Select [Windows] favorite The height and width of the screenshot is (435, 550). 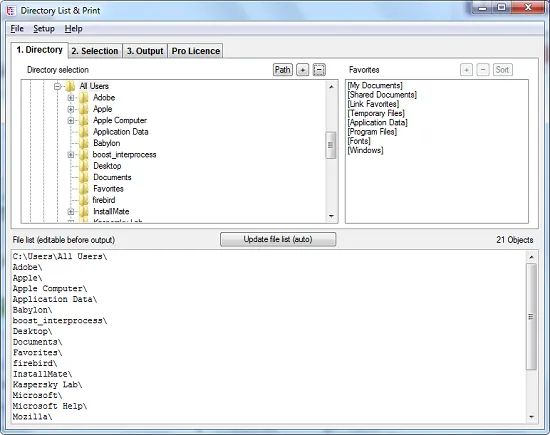365,150
